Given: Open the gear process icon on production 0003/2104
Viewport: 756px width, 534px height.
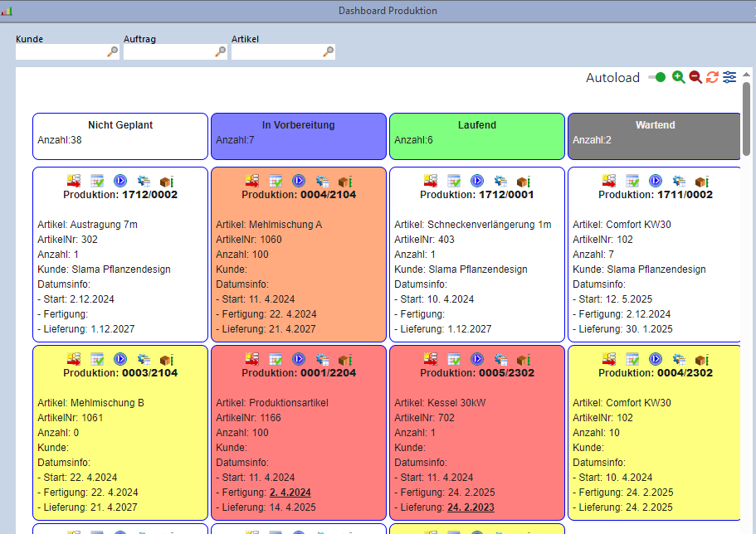Looking at the screenshot, I should 143,359.
